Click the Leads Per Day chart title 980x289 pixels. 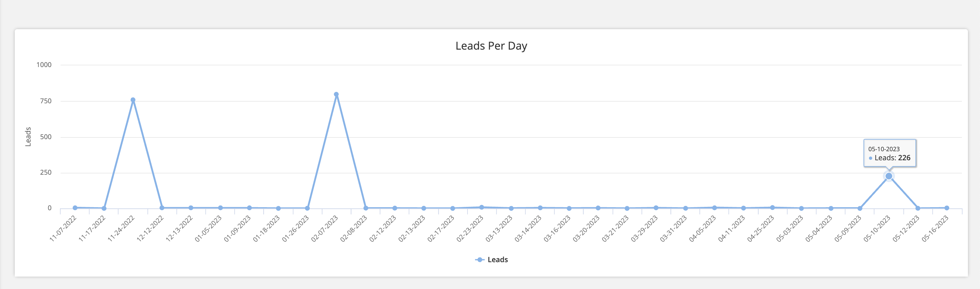[x=491, y=46]
